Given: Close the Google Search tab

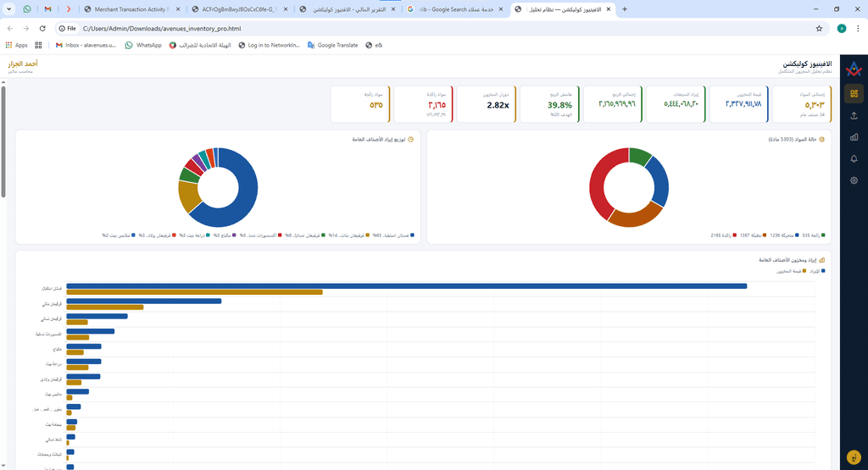Looking at the screenshot, I should tap(500, 9).
